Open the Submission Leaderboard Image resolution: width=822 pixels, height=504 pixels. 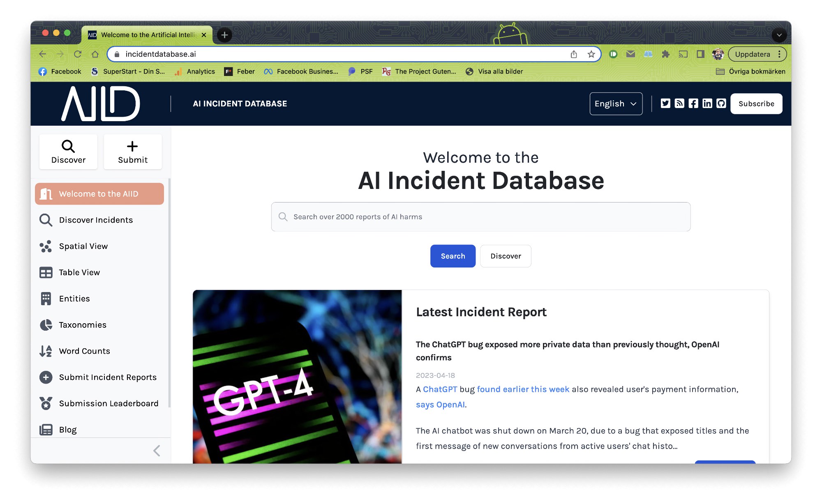tap(109, 403)
